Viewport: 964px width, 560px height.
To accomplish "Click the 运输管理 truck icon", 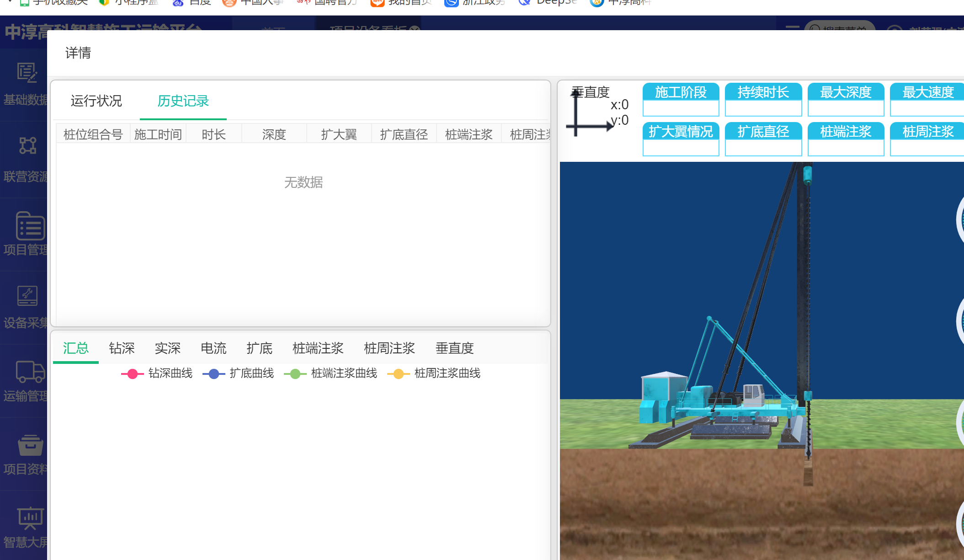I will 30,371.
